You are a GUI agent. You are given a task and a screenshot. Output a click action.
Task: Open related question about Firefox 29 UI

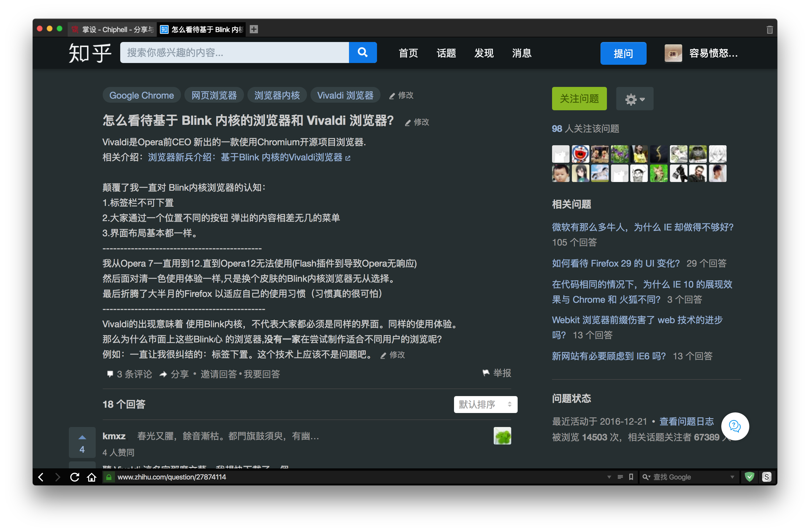pyautogui.click(x=615, y=263)
